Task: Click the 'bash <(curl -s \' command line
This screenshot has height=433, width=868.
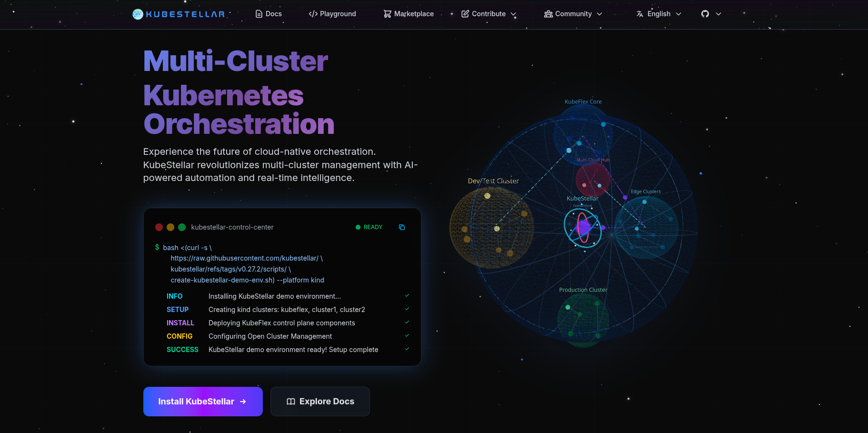Action: [187, 248]
